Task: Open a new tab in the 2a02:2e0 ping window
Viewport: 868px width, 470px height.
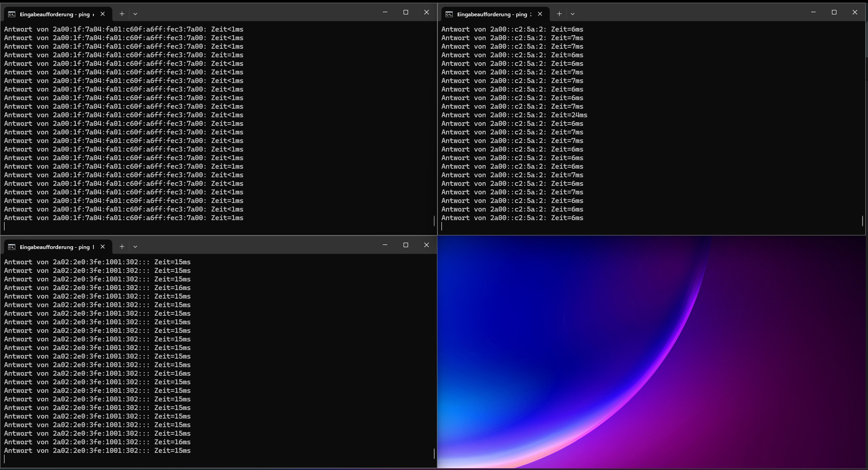Action: (x=122, y=247)
